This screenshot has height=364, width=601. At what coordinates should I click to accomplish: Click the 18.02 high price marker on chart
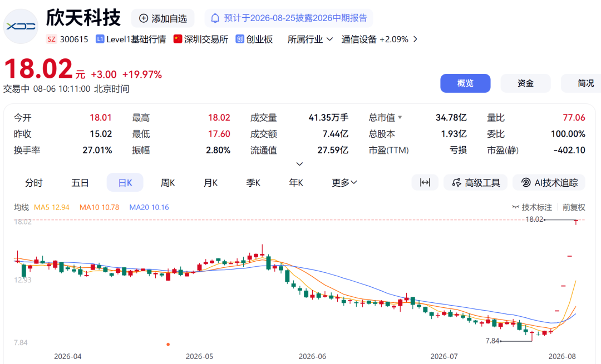point(534,220)
